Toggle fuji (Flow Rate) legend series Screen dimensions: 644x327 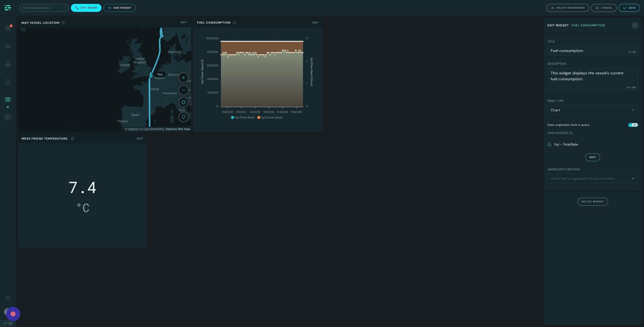point(243,117)
